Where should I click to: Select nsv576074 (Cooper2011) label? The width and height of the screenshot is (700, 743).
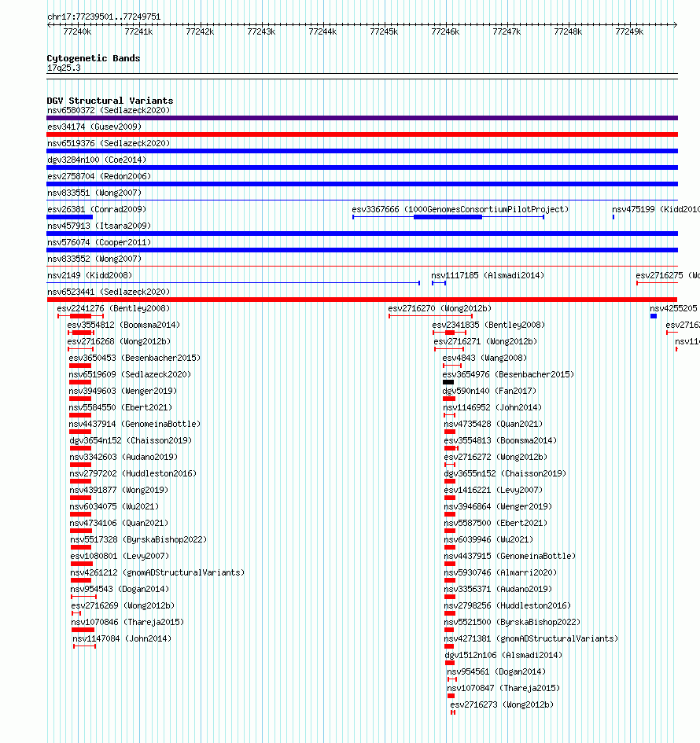pos(99,243)
